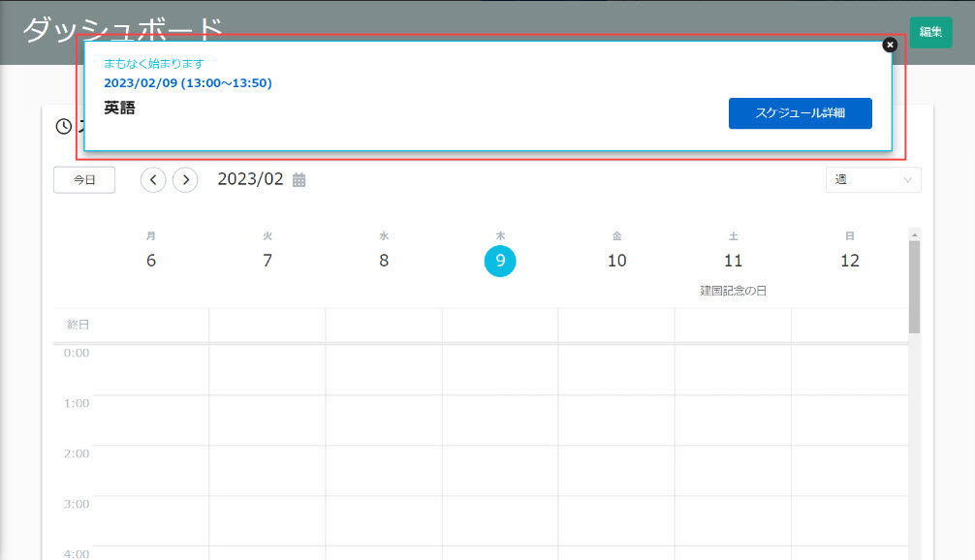The image size is (975, 560).
Task: Select Wednesday 8 in the week header
Action: 384,261
